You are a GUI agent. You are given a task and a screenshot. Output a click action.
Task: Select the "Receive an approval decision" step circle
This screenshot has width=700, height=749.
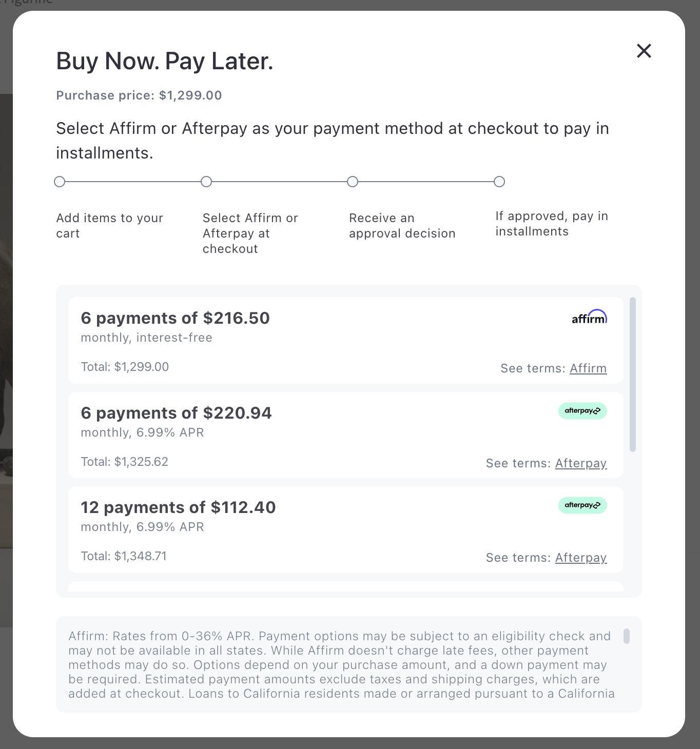tap(353, 181)
